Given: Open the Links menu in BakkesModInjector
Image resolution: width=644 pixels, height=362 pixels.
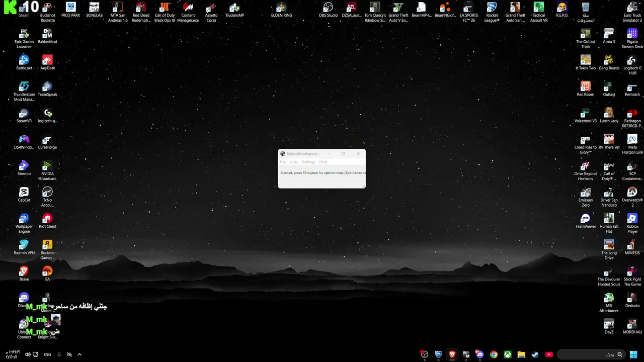Looking at the screenshot, I should pyautogui.click(x=294, y=162).
